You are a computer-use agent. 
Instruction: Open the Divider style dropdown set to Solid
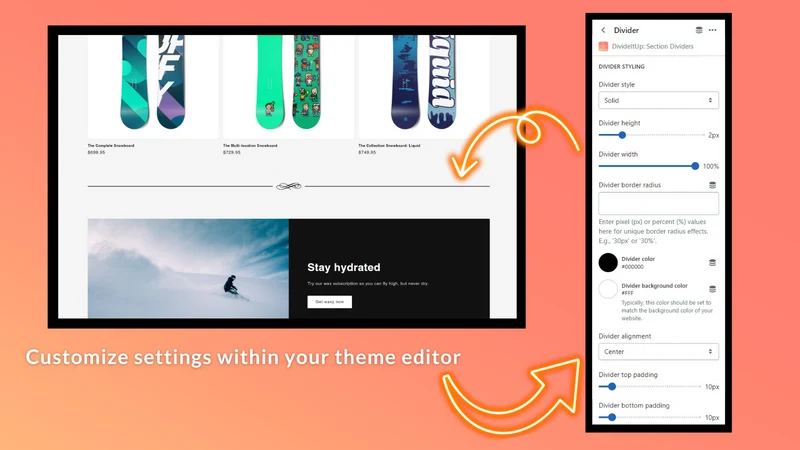tap(658, 101)
